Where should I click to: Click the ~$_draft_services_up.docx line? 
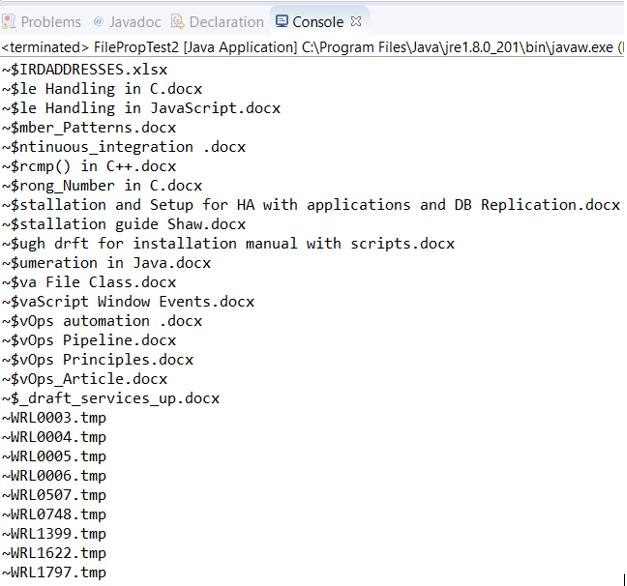110,398
